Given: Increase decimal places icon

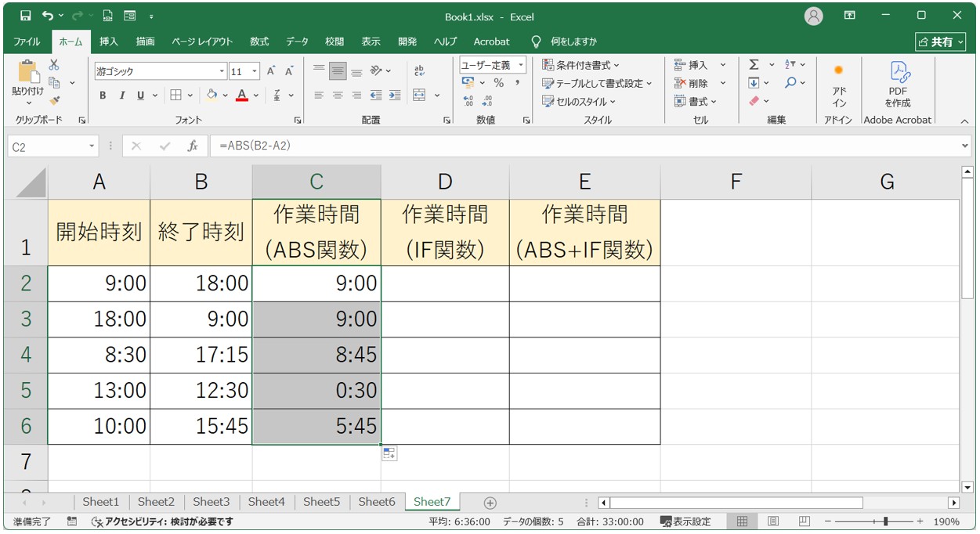Looking at the screenshot, I should [468, 101].
